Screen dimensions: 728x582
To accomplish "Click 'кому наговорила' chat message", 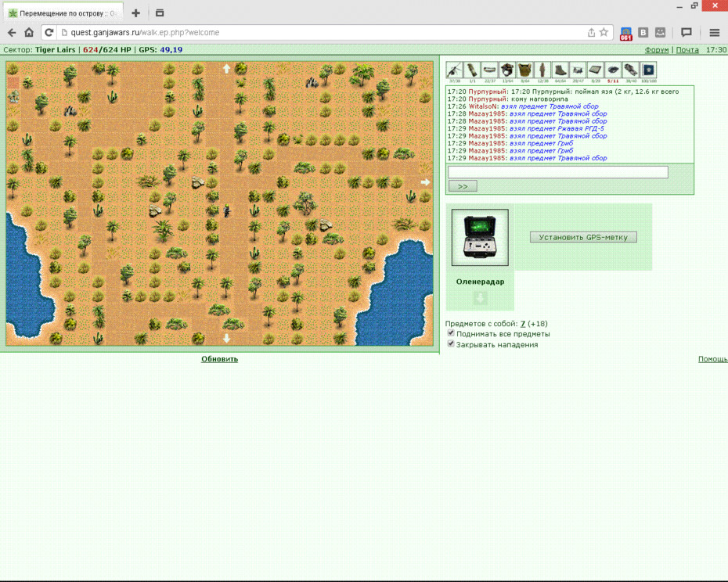I will (x=539, y=99).
